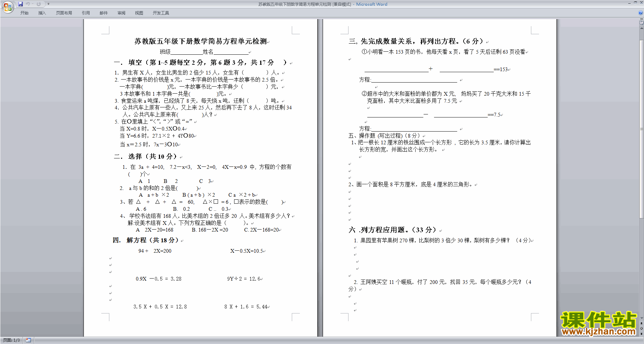Click the heading 六.列方程应用题（33 分）
The width and height of the screenshot is (644, 344).
coord(392,230)
